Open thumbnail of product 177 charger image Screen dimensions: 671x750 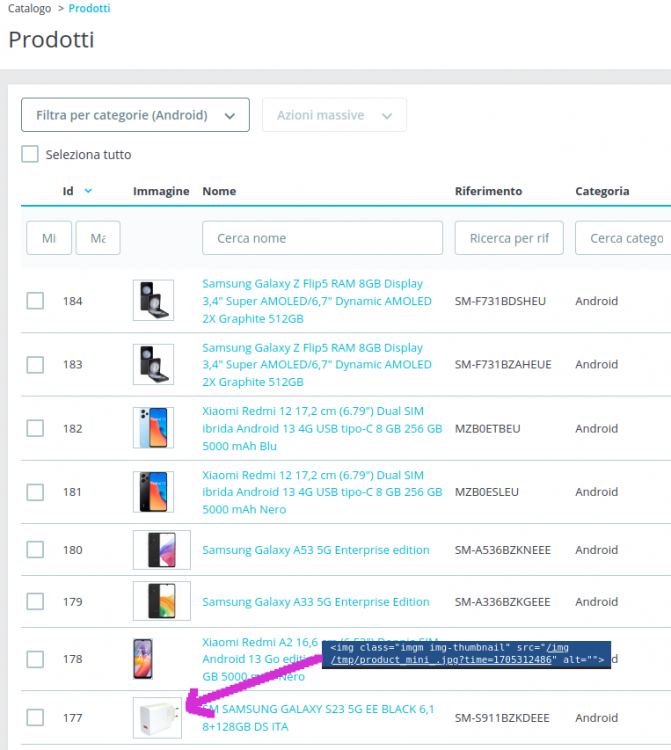click(x=157, y=717)
